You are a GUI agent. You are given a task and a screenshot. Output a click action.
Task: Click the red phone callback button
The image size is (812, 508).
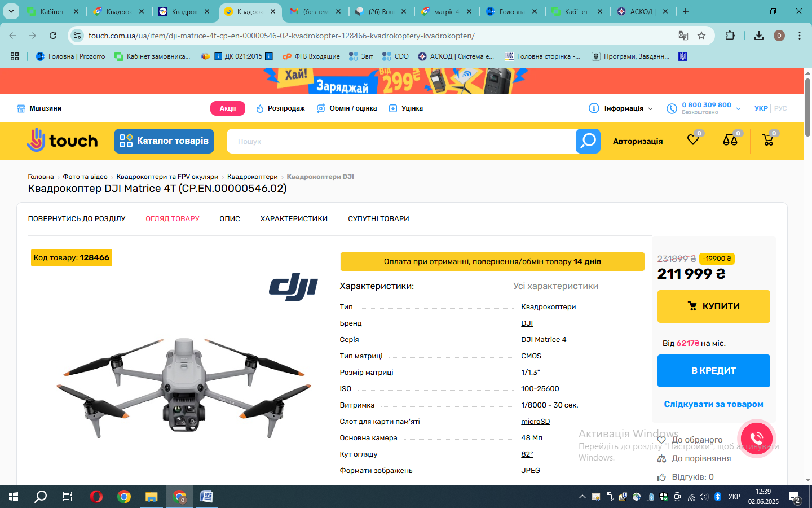[757, 438]
